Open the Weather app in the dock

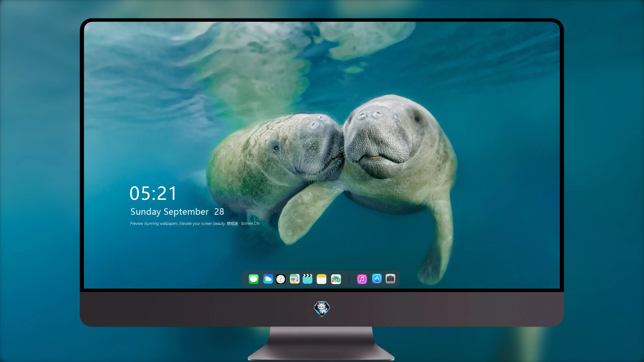(268, 279)
